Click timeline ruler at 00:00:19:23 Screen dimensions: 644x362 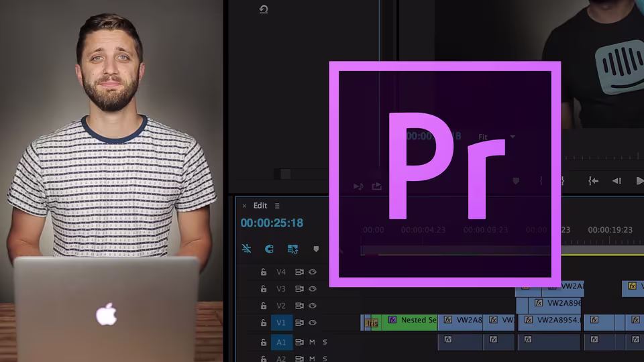point(610,230)
